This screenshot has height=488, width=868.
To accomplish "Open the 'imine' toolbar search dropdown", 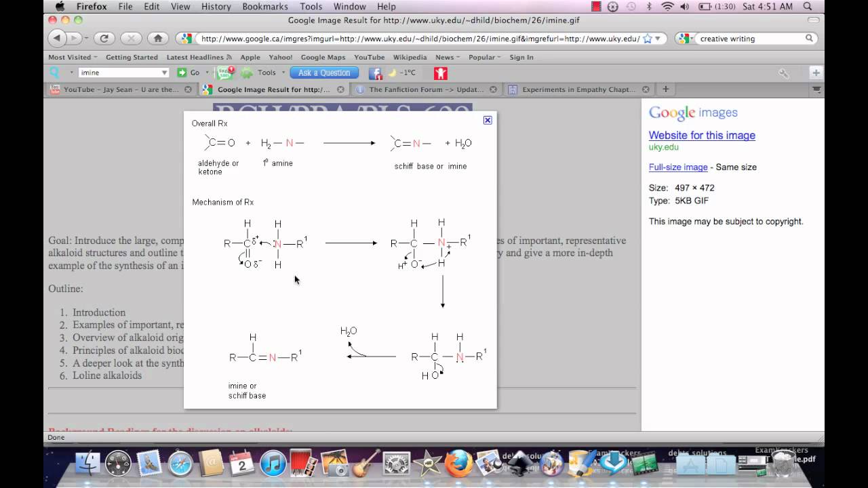I will pyautogui.click(x=164, y=73).
